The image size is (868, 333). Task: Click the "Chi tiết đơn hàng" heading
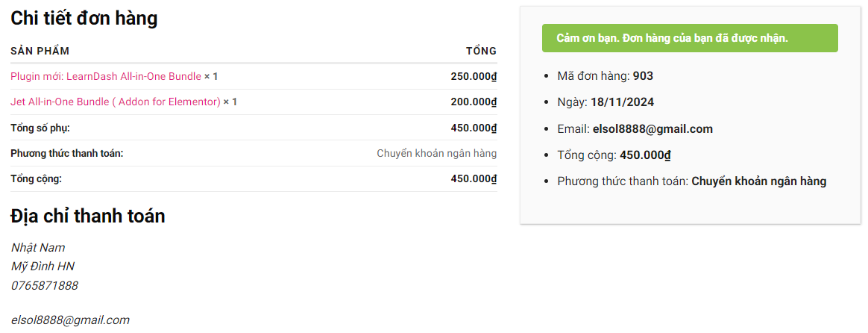(84, 18)
